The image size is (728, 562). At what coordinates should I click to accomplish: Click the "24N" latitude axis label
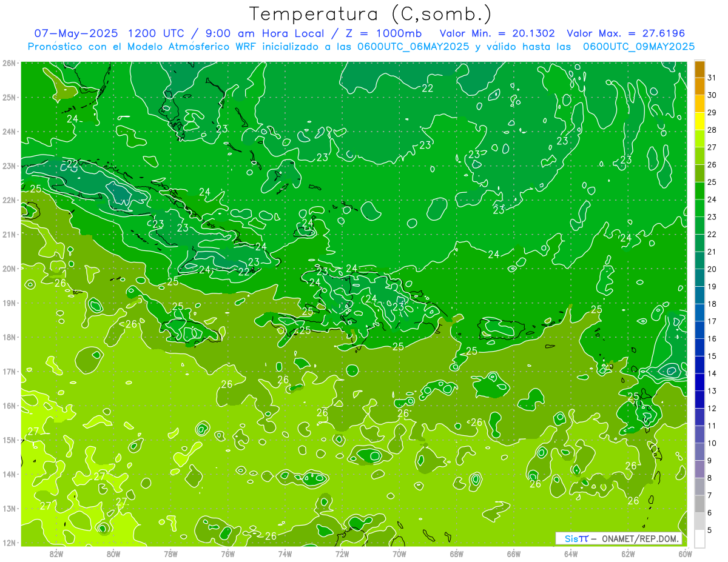click(9, 132)
